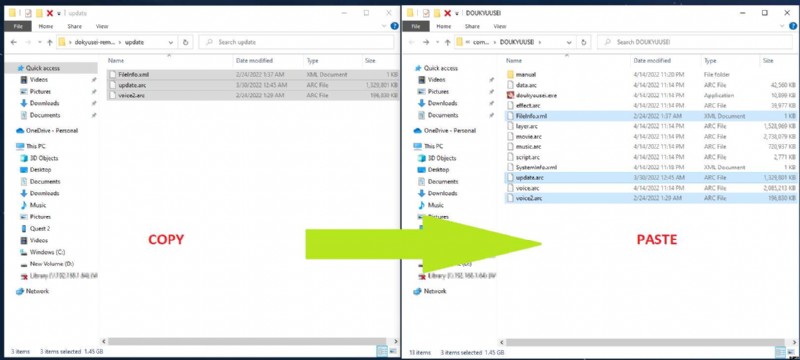The height and width of the screenshot is (360, 800).
Task: Sort by the Type column in the update window
Action: click(312, 61)
